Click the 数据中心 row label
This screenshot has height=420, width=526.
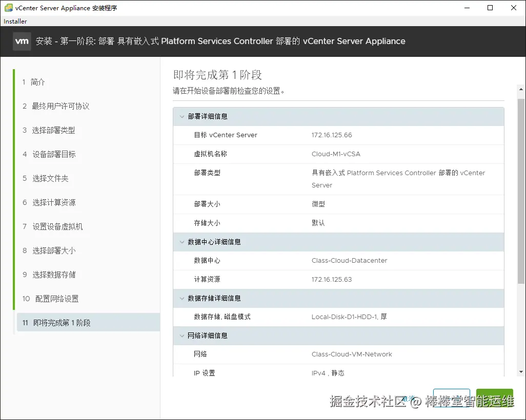click(207, 260)
